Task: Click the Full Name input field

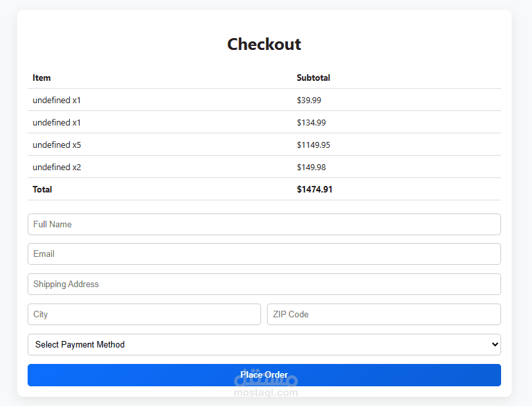Action: pos(264,224)
